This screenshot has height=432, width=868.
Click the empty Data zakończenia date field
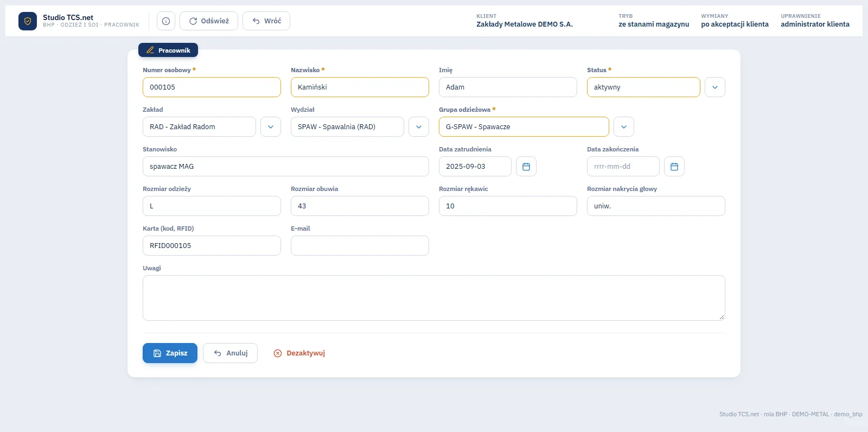tap(623, 167)
